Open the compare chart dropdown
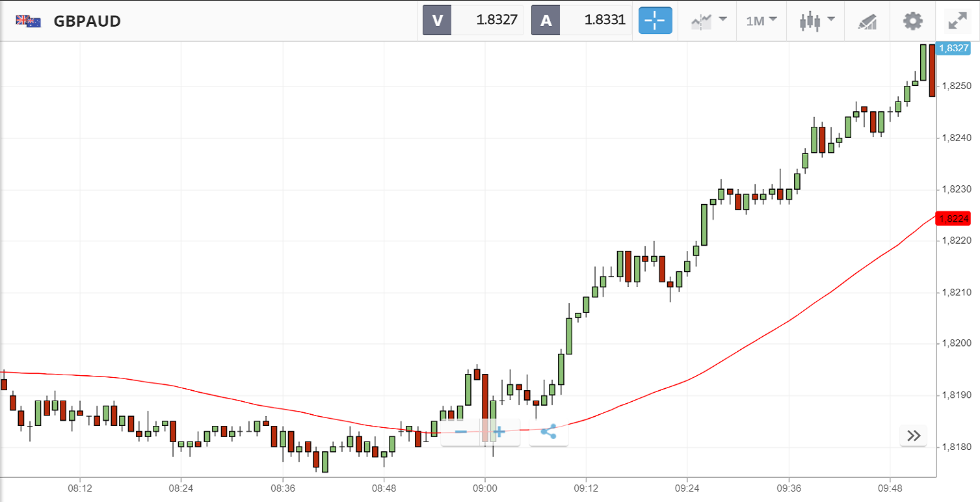 click(x=708, y=21)
